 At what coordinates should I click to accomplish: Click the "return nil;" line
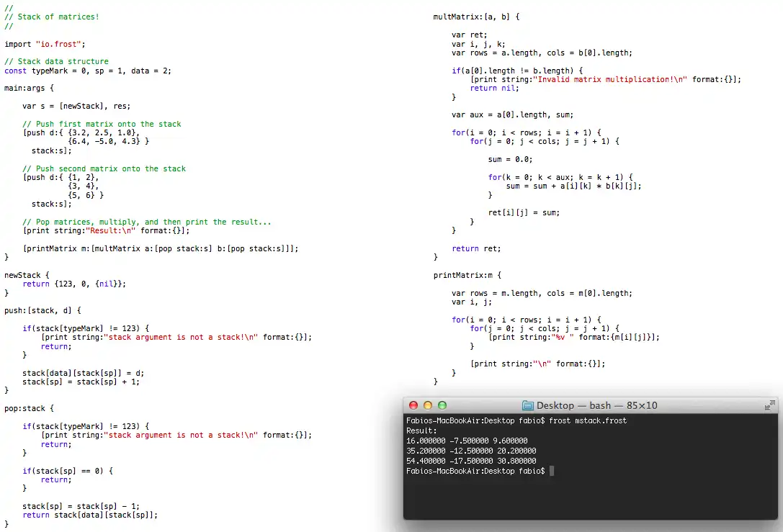[494, 88]
